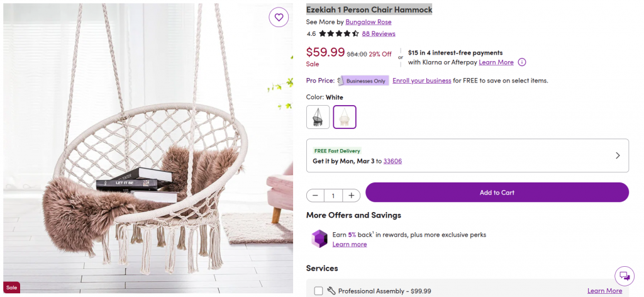Open the 88 Reviews link
This screenshot has width=644, height=297.
(379, 34)
